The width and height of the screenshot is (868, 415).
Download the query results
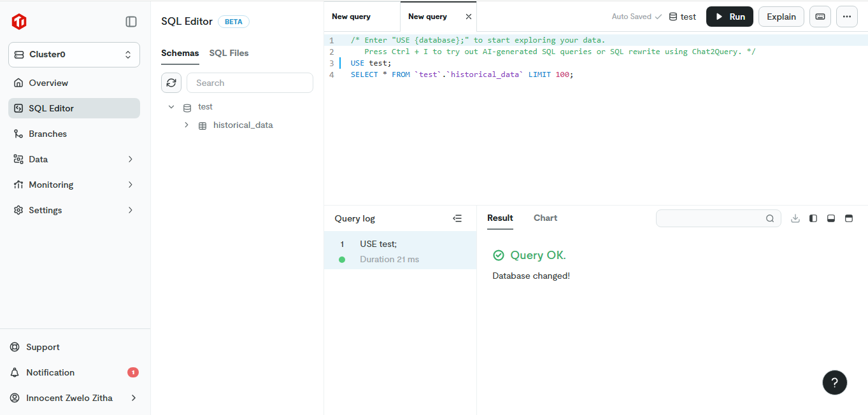tap(795, 218)
